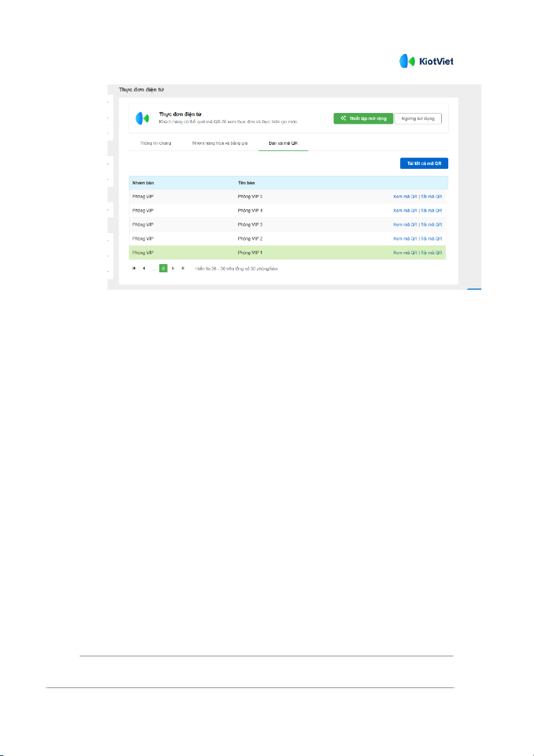534x756 pixels.
Task: Select the highlighted Phòng VIP 1 row
Action: (254, 253)
